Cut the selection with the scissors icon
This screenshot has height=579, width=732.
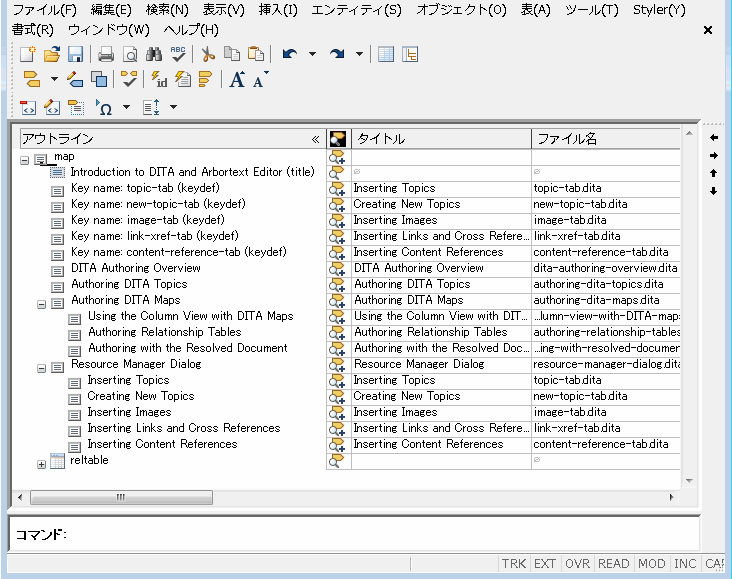(x=208, y=54)
